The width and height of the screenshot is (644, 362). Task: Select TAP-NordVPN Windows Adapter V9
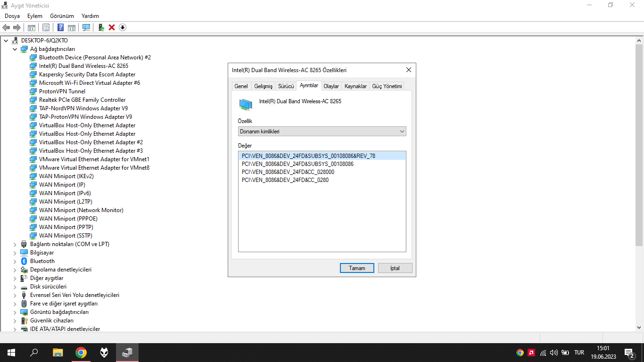[83, 108]
